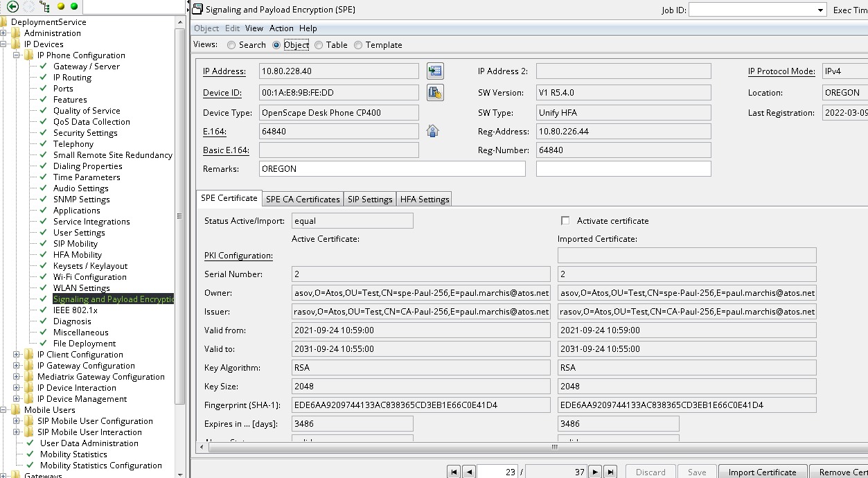Click the current record number field
The height and width of the screenshot is (478, 868).
point(497,472)
